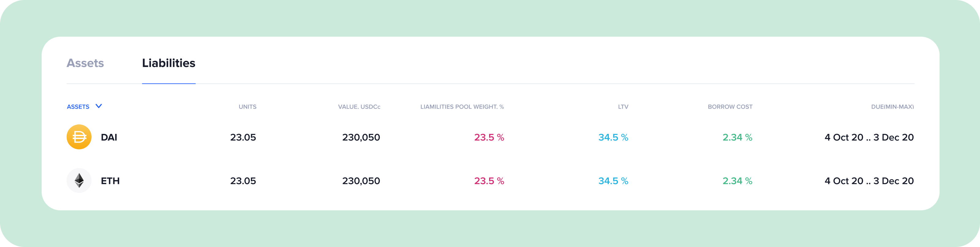Click ETH's 34.5 % LTV value
This screenshot has height=247, width=980.
point(613,181)
